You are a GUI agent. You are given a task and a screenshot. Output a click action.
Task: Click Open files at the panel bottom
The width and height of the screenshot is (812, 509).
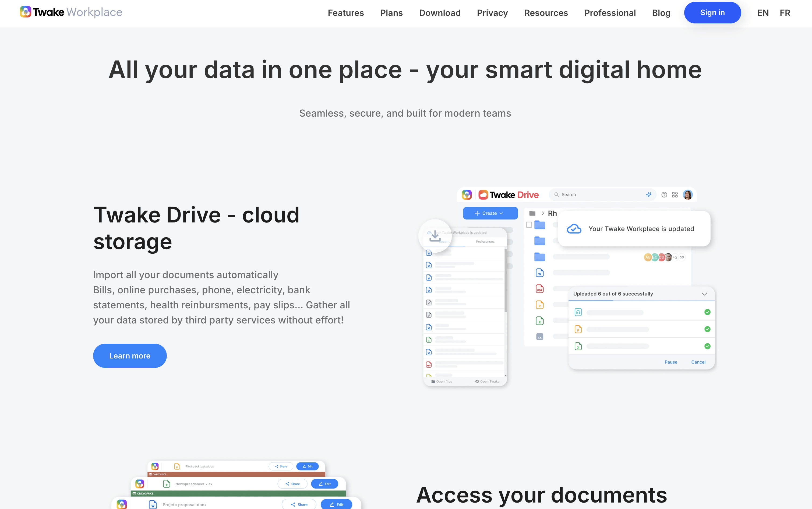[x=442, y=381]
